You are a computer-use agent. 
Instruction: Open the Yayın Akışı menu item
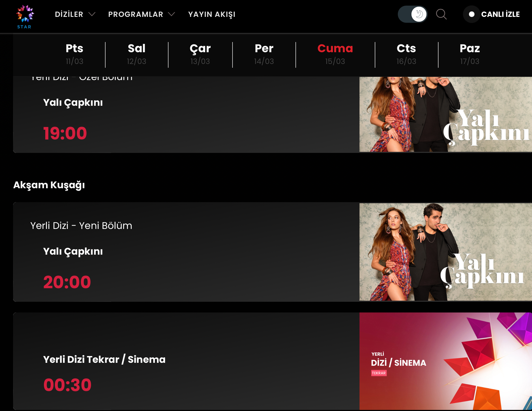pos(212,14)
